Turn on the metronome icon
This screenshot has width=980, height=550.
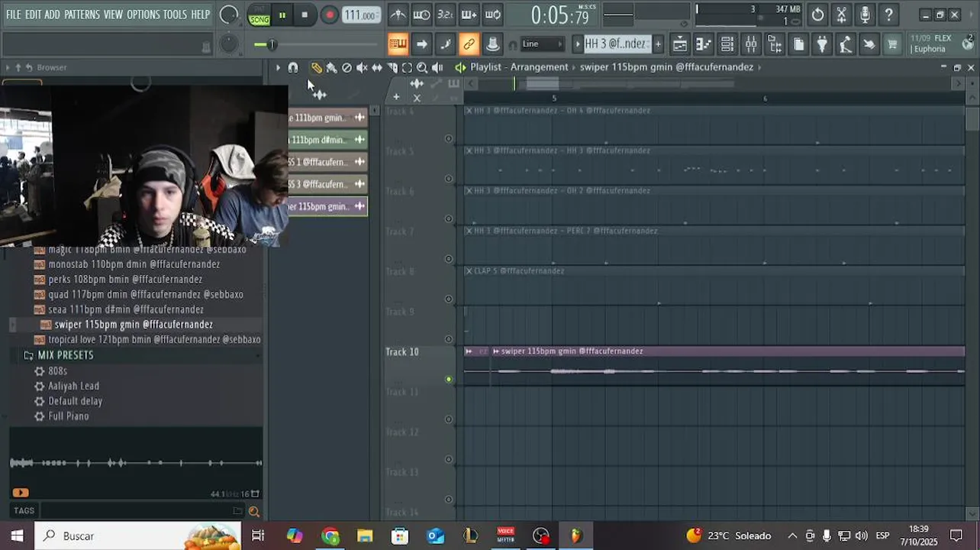(398, 15)
